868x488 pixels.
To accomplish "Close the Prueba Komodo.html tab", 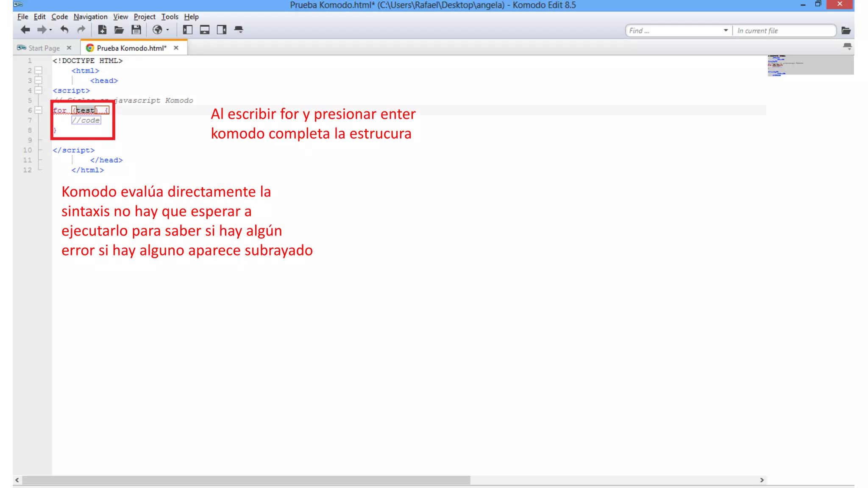I will 176,48.
